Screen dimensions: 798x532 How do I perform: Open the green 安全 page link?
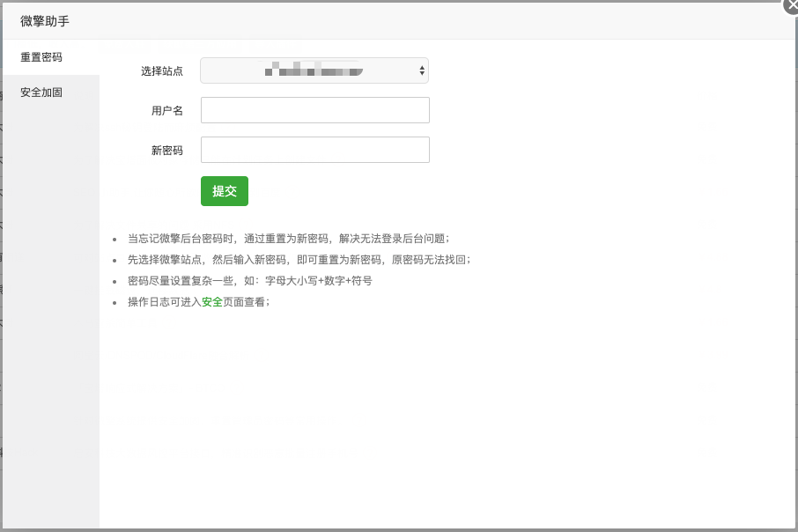212,302
